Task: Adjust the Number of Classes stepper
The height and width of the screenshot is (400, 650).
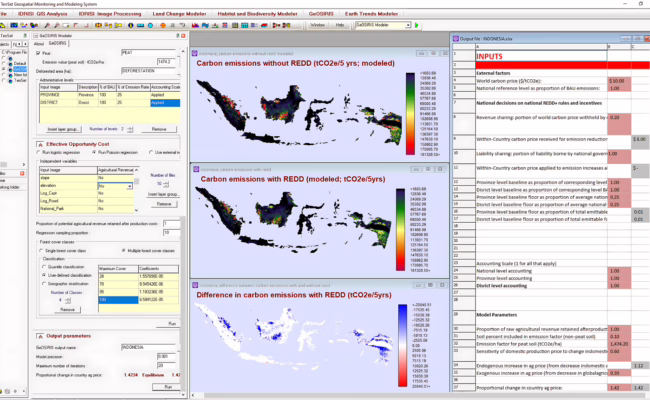Action: pyautogui.click(x=68, y=300)
